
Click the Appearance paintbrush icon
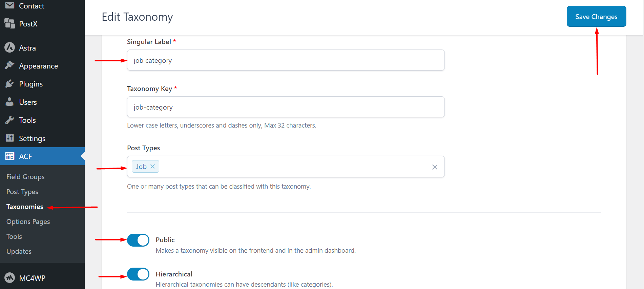pos(10,65)
